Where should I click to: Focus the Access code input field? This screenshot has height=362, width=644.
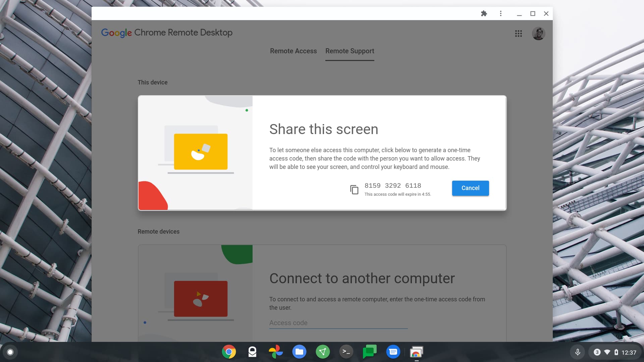[x=338, y=323]
